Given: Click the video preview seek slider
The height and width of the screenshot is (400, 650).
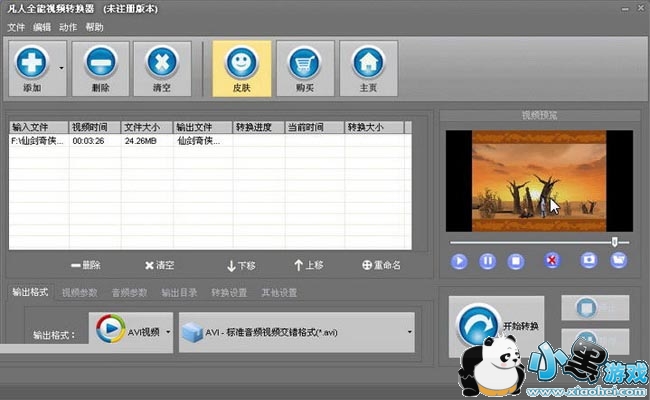Looking at the screenshot, I should click(x=535, y=241).
